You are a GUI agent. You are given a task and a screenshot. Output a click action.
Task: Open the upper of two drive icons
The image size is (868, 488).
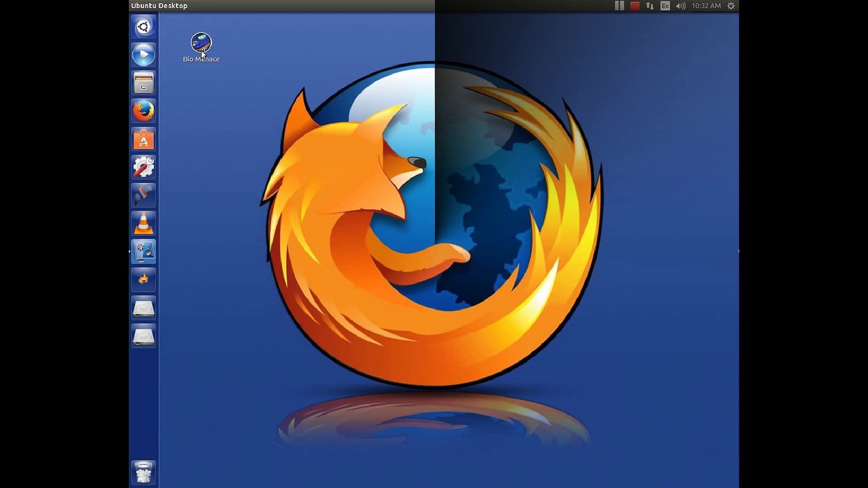pos(143,308)
